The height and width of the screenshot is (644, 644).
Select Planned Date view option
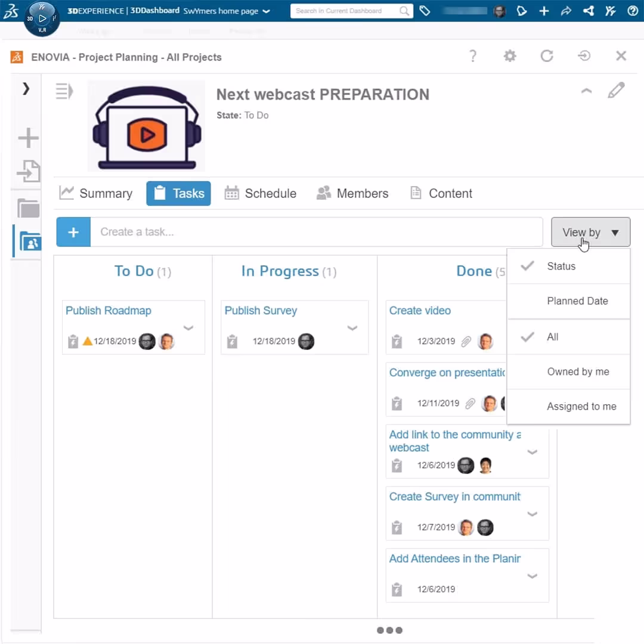click(x=568, y=301)
